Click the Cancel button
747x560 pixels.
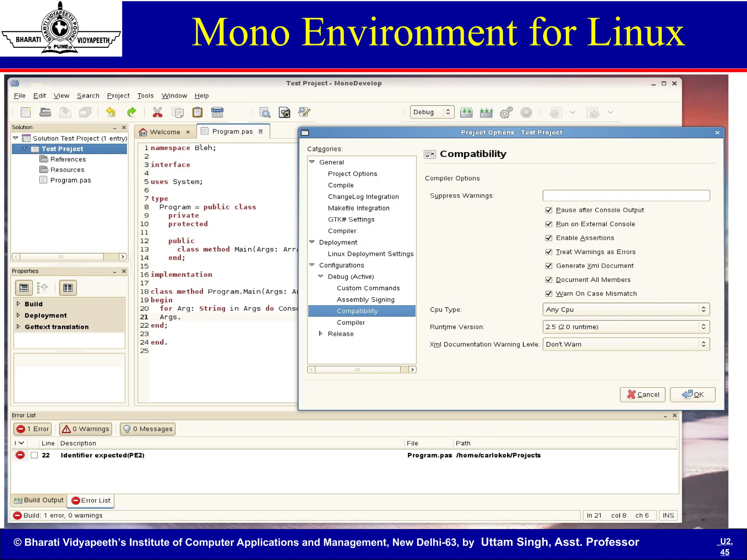(x=643, y=394)
